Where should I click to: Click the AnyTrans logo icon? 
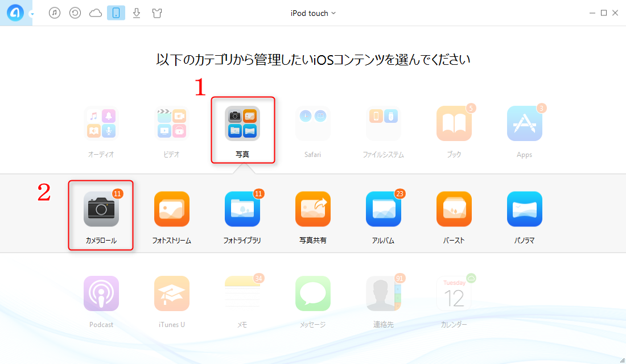point(15,13)
